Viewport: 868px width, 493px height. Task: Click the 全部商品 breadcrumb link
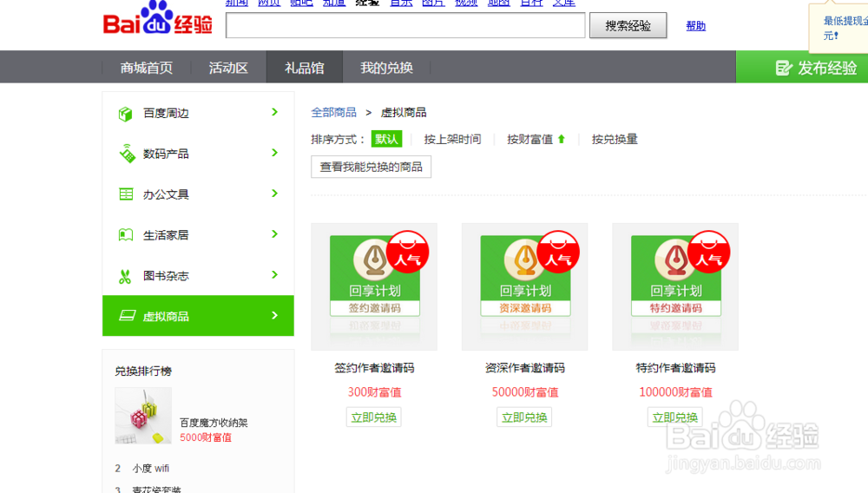tap(334, 112)
